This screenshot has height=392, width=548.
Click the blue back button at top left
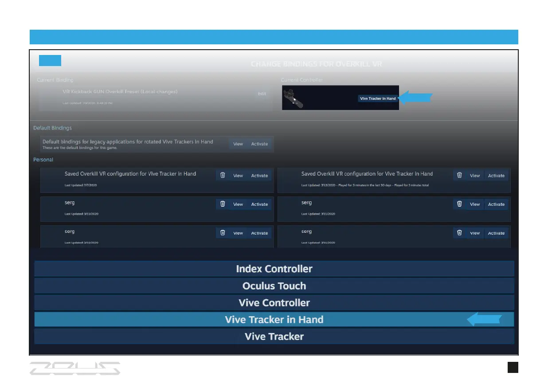pos(50,61)
